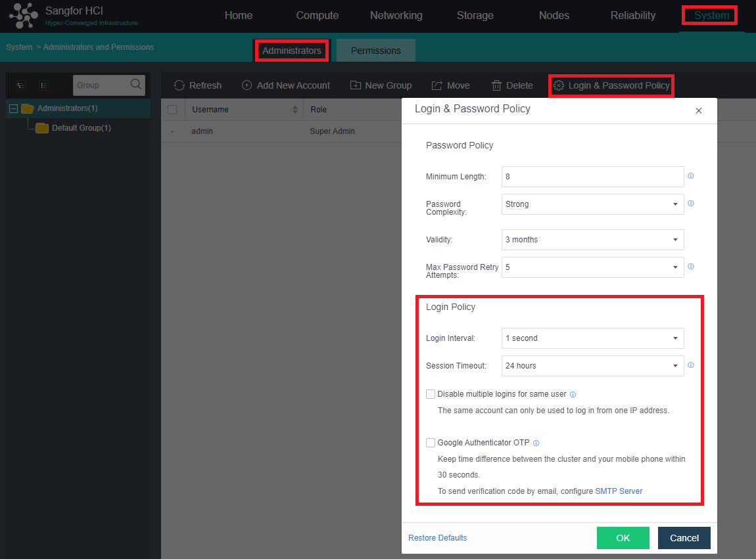756x559 pixels.
Task: Open Session Timeout dropdown
Action: point(592,366)
